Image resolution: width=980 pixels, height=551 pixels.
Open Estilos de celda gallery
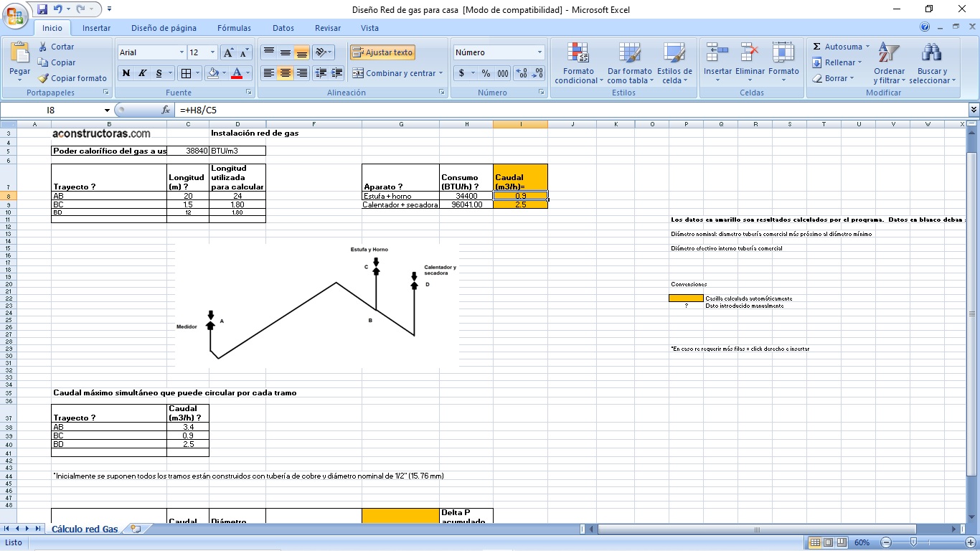click(674, 63)
